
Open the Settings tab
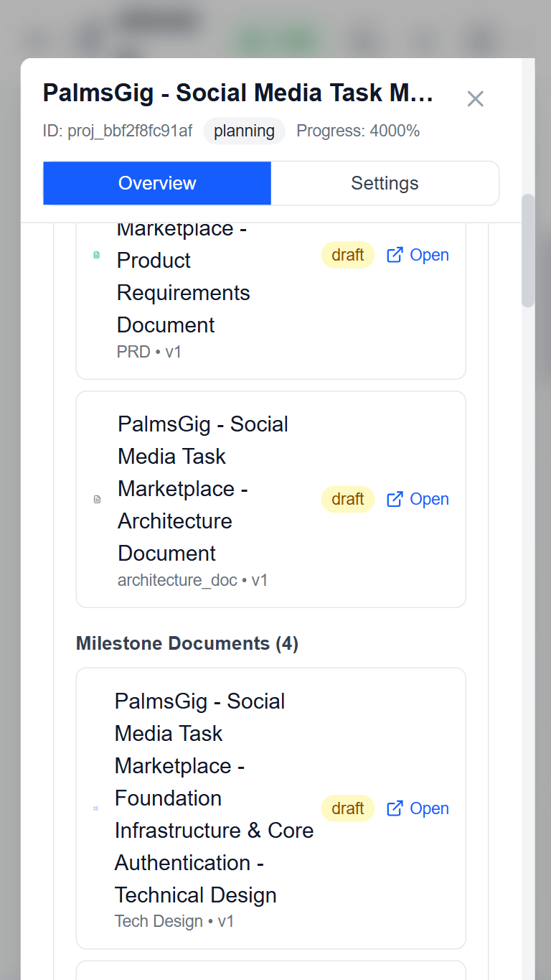click(x=385, y=183)
